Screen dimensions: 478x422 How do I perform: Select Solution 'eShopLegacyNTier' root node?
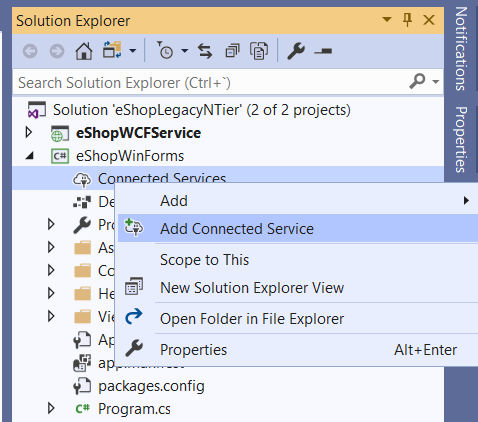click(202, 110)
